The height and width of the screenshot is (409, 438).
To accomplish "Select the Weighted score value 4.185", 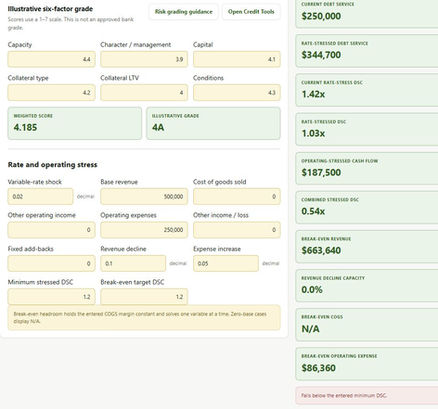I will (x=25, y=127).
